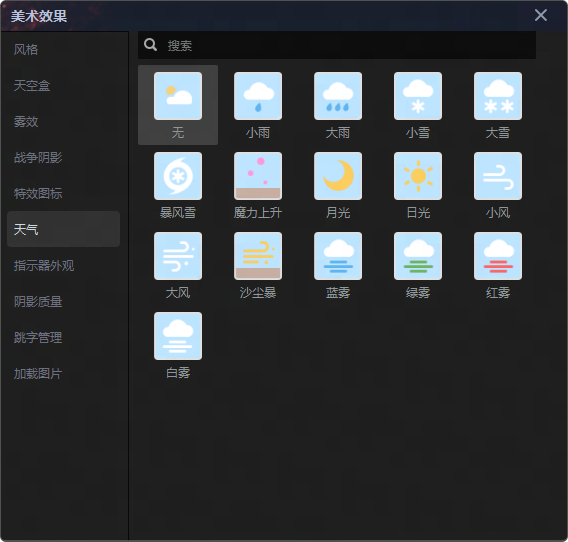Select the 白雾 white fog icon
568x542 pixels.
(178, 336)
